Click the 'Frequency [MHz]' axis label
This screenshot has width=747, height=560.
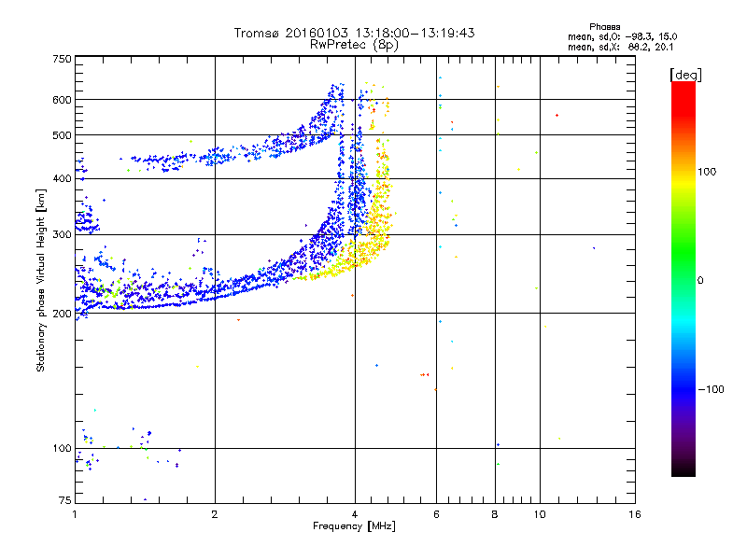pos(354,526)
